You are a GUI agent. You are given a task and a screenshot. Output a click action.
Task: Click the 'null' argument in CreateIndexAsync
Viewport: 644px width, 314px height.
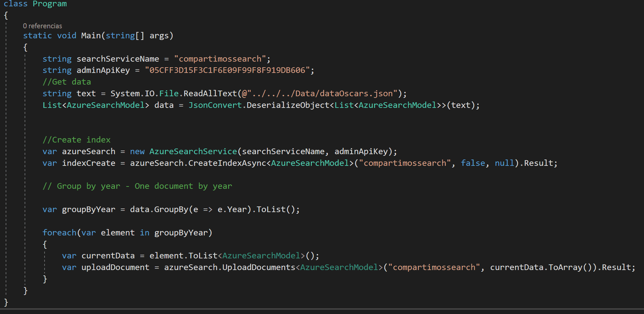pyautogui.click(x=504, y=163)
